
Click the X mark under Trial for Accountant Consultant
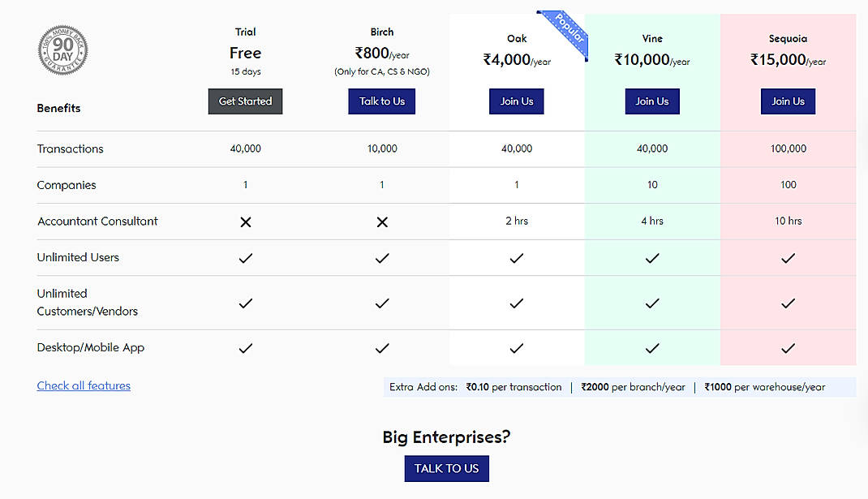(245, 221)
